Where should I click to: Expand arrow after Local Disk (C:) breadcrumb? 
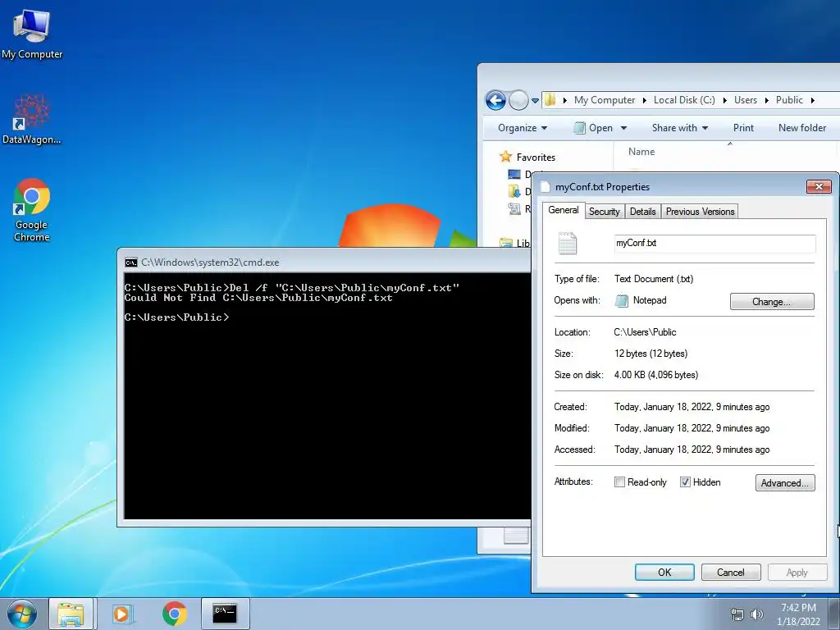[724, 100]
